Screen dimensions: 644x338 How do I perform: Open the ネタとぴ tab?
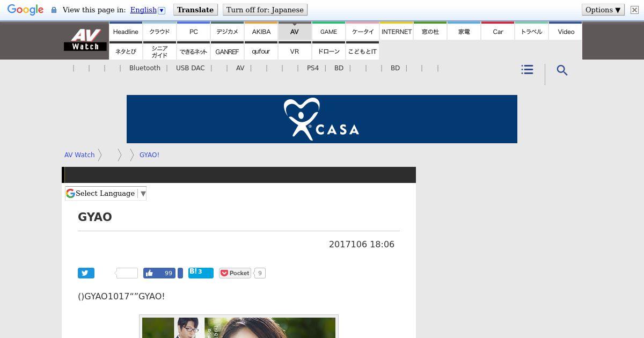click(126, 52)
